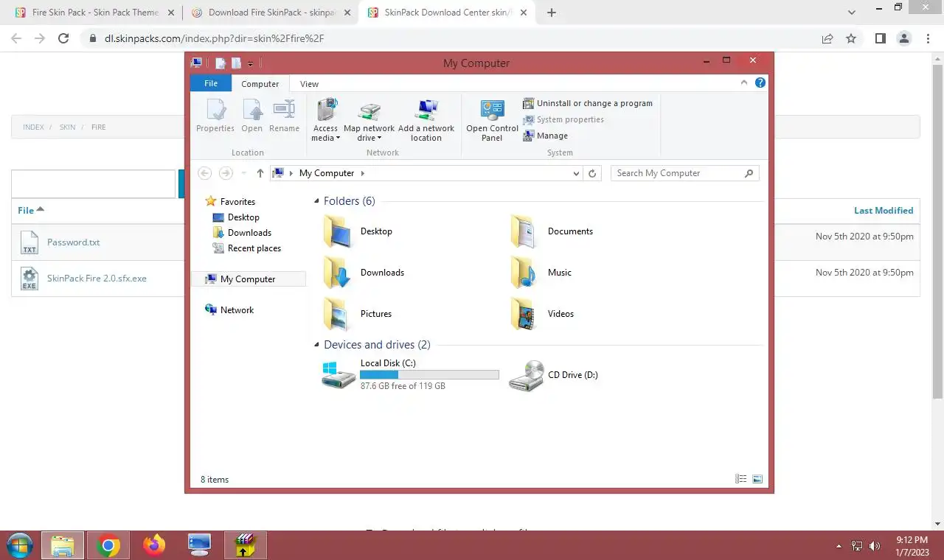Screen dimensions: 944x560
Task: Click the Chrome address bar URL
Action: pos(214,38)
